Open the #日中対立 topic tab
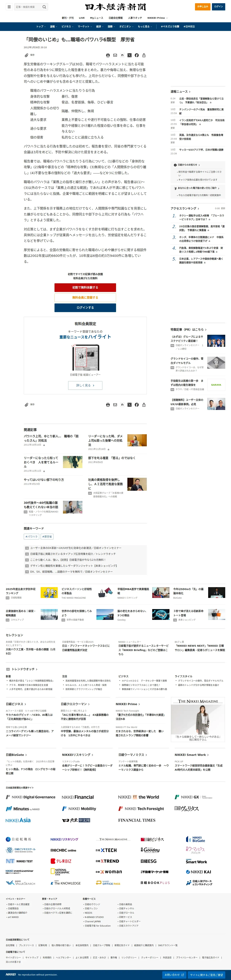 (x=189, y=27)
